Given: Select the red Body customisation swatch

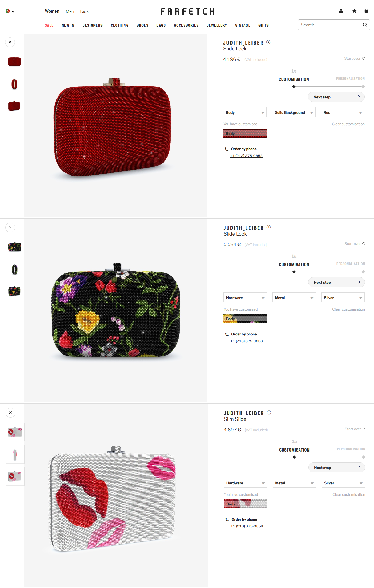Looking at the screenshot, I should (245, 133).
